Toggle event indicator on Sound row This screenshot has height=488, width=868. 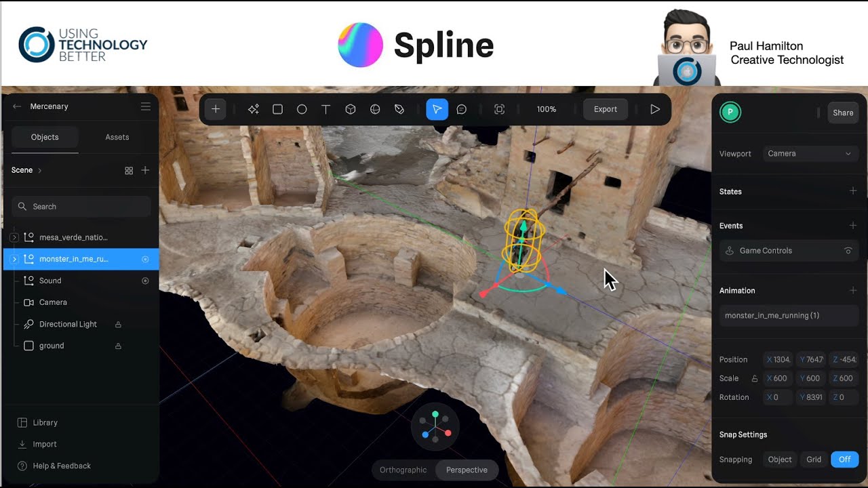[x=145, y=281]
